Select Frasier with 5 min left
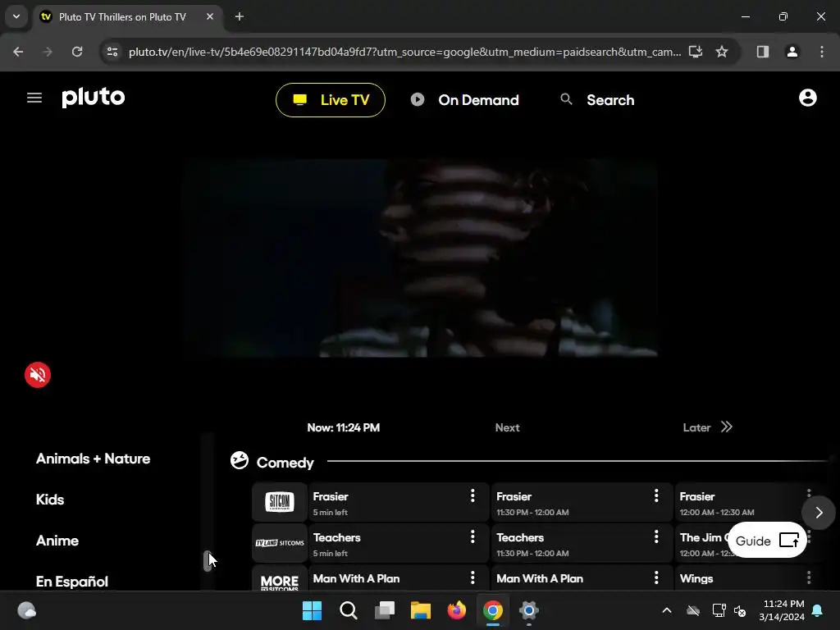Image resolution: width=840 pixels, height=630 pixels. pyautogui.click(x=398, y=503)
